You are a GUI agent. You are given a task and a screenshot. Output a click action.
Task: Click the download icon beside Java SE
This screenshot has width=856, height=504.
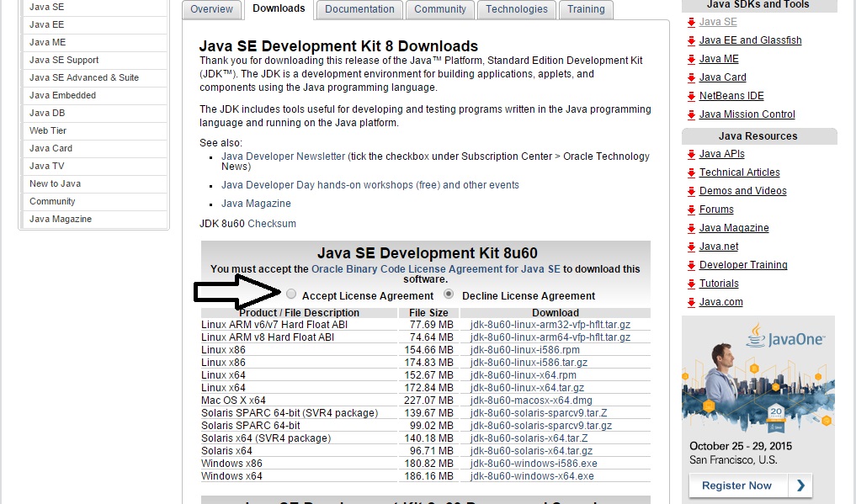(x=690, y=21)
